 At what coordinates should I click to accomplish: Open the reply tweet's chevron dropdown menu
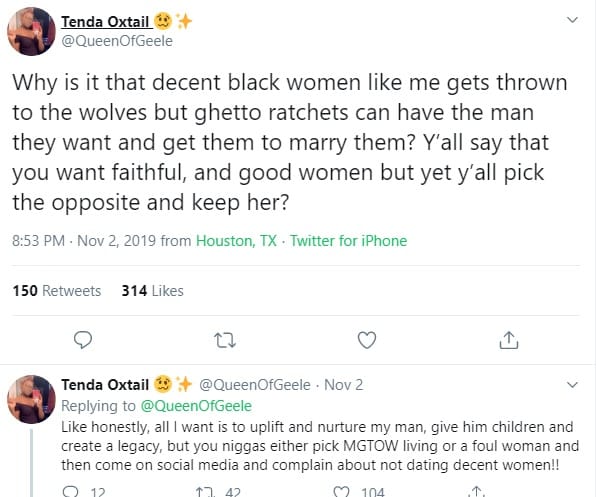tap(572, 385)
